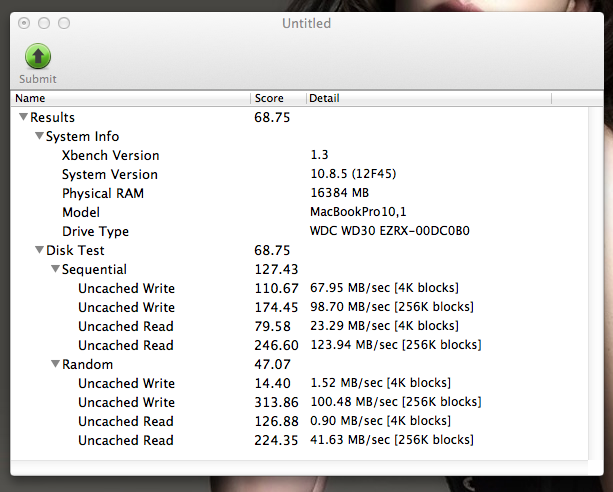Collapse the Disk Test section
Viewport: 613px width, 492px height.
coord(39,251)
